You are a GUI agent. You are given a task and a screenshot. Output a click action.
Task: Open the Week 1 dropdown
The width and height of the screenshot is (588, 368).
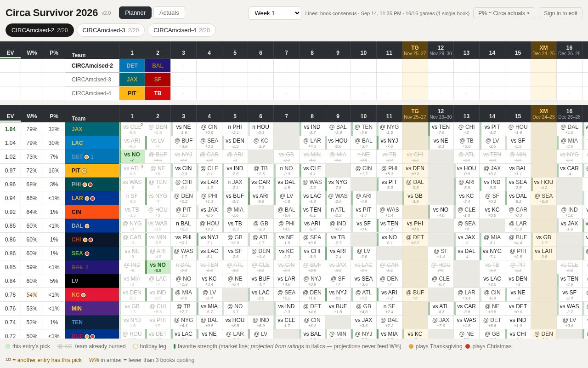click(275, 13)
